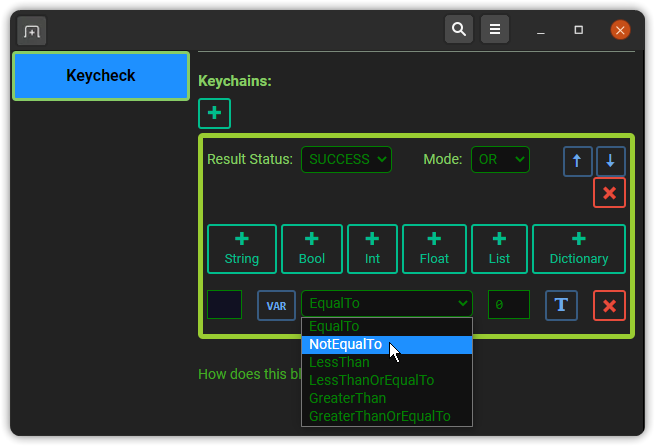Delete the keychain with red X
655x446 pixels.
click(x=609, y=193)
